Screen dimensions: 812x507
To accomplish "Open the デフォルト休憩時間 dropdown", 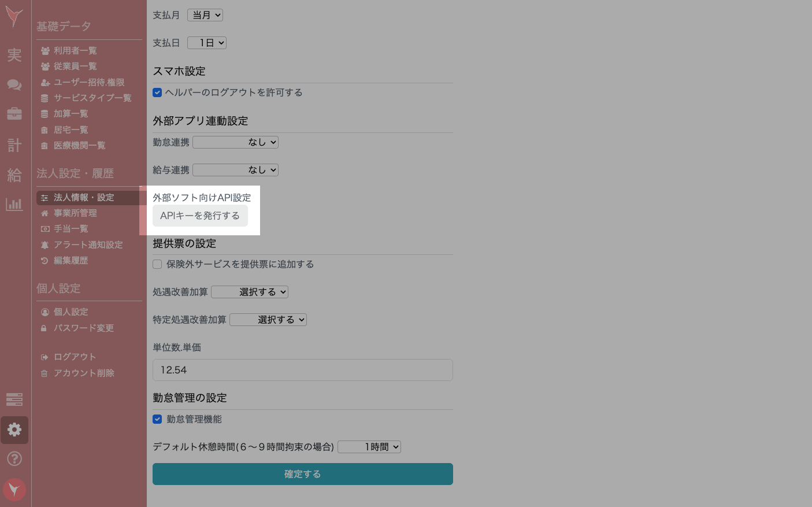I will 369,446.
